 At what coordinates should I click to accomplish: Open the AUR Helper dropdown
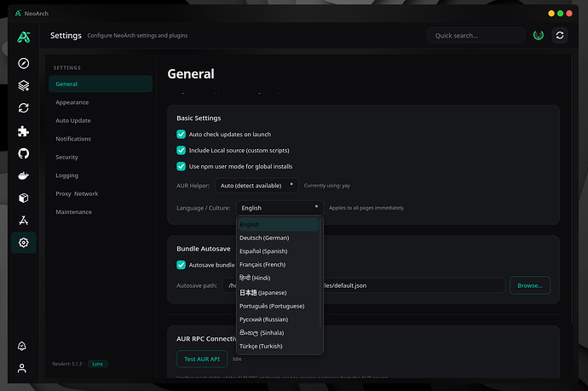pyautogui.click(x=257, y=186)
